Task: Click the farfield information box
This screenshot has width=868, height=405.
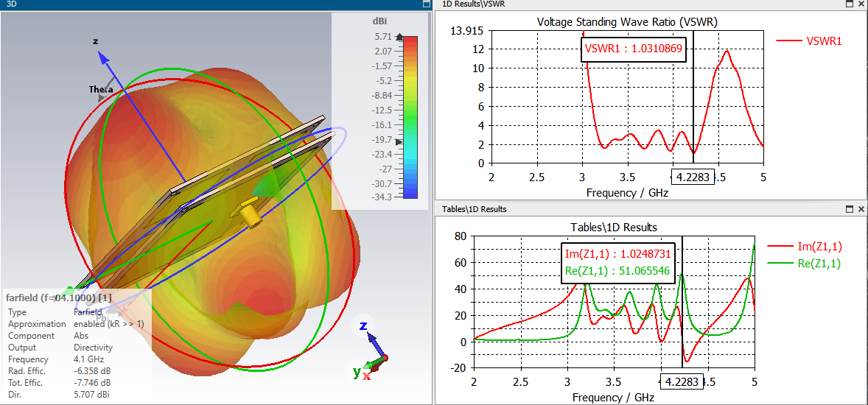Action: click(77, 346)
